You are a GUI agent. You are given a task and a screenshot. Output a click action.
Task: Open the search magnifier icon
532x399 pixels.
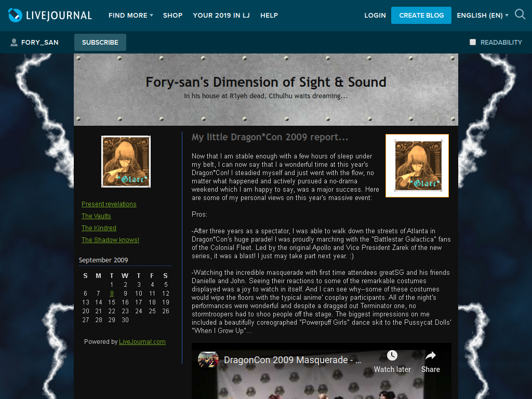(520, 15)
